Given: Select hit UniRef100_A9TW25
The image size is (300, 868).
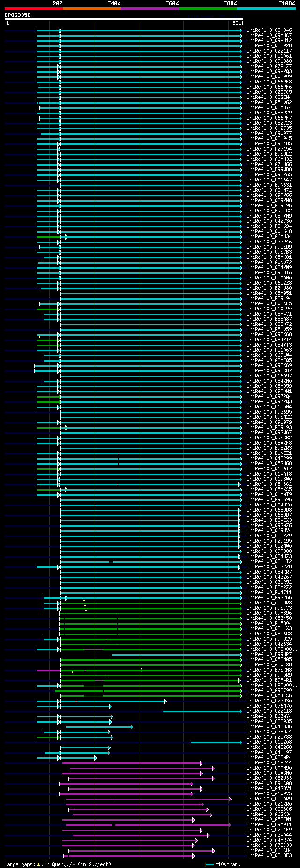Looking at the screenshot, I should 269,639.
